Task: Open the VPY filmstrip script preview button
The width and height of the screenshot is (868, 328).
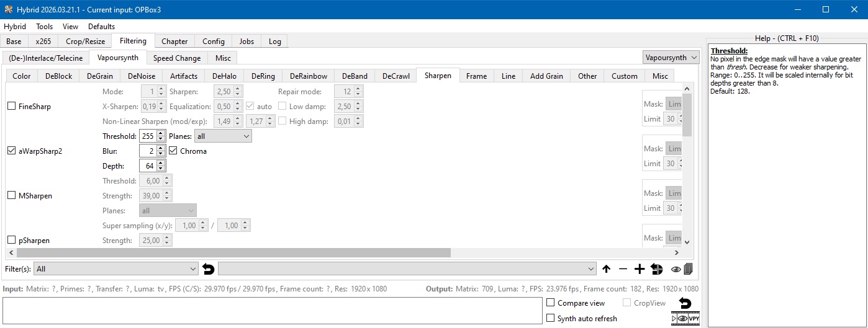Action: coord(685,319)
